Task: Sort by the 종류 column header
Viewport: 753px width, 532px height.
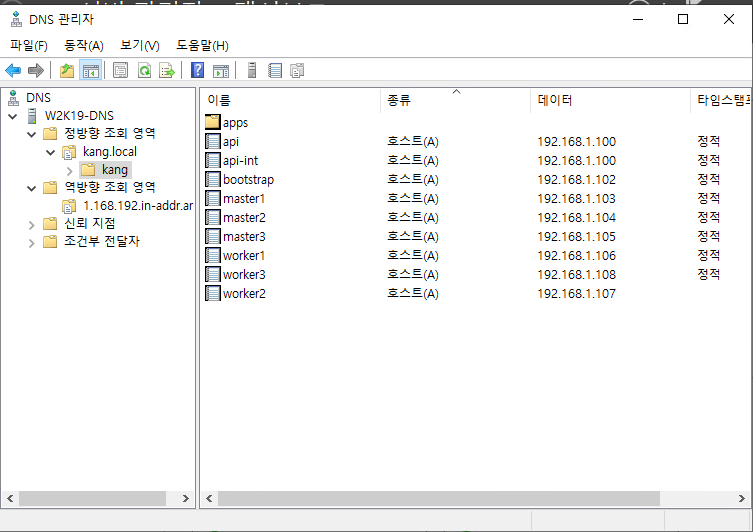Action: [x=455, y=100]
